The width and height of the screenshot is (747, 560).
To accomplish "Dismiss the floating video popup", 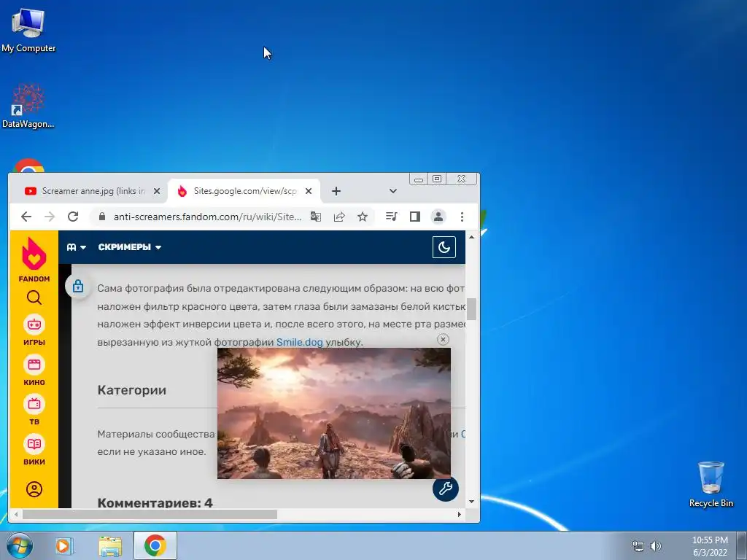I will 443,340.
